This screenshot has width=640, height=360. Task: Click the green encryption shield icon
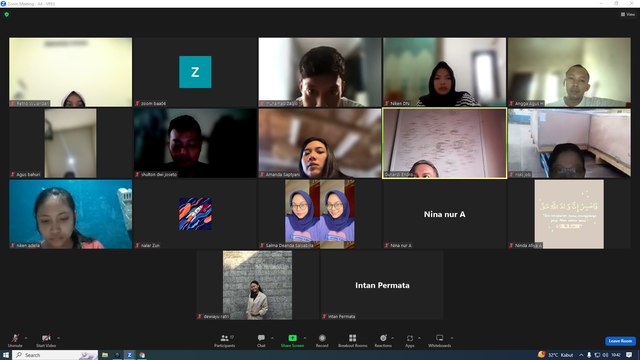pyautogui.click(x=7, y=14)
